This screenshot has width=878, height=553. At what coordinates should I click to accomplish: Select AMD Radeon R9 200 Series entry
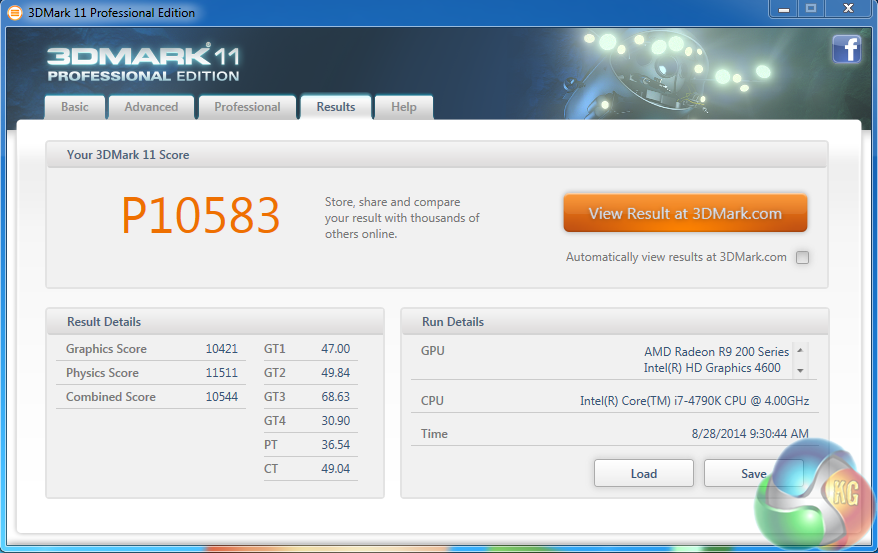[x=716, y=352]
